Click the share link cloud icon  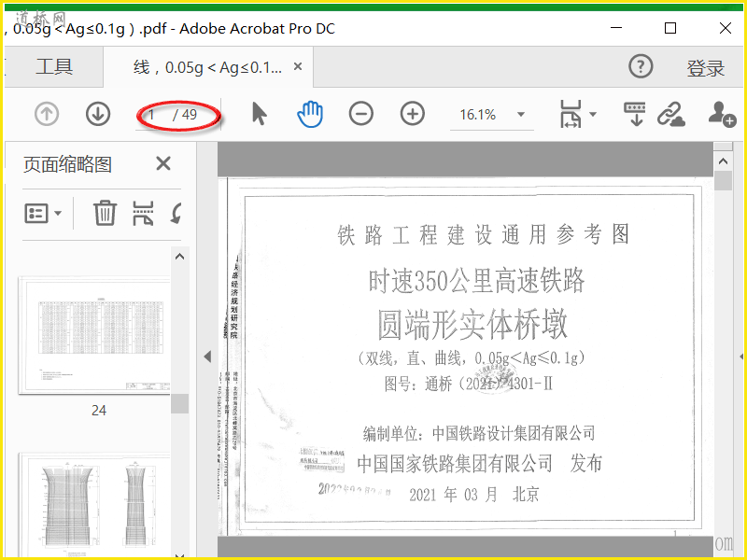tap(671, 115)
